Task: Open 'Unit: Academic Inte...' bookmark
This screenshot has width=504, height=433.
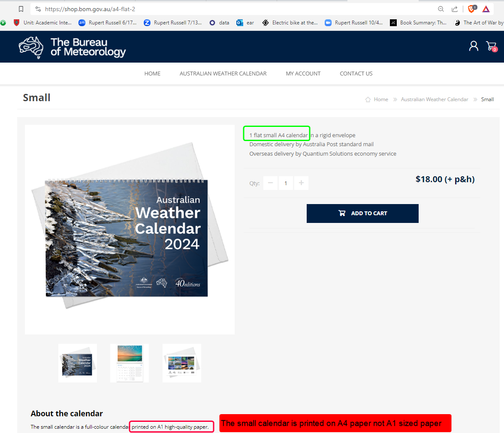Action: (43, 23)
